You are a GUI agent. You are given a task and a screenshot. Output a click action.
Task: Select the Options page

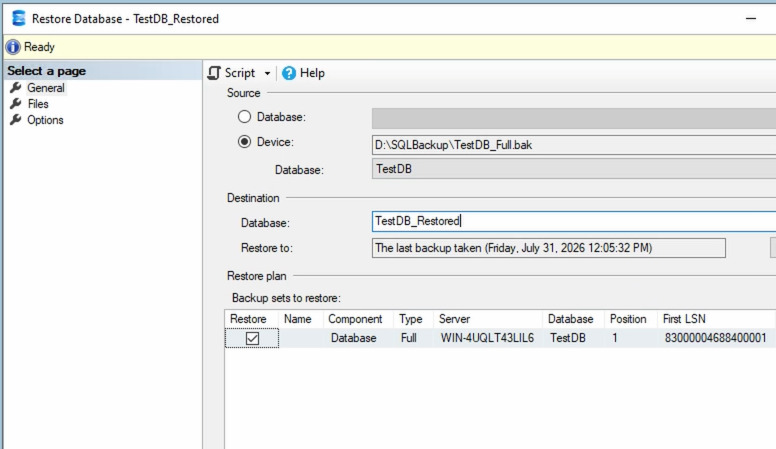[x=45, y=120]
